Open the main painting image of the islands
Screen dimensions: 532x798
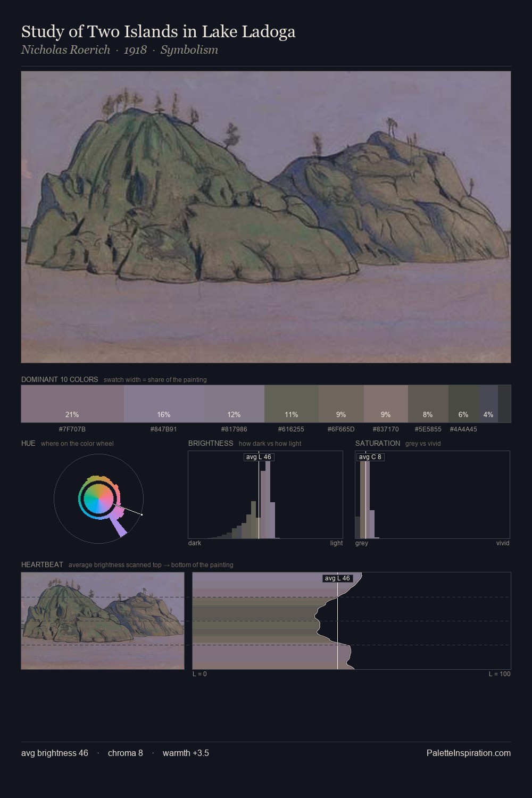coord(266,217)
